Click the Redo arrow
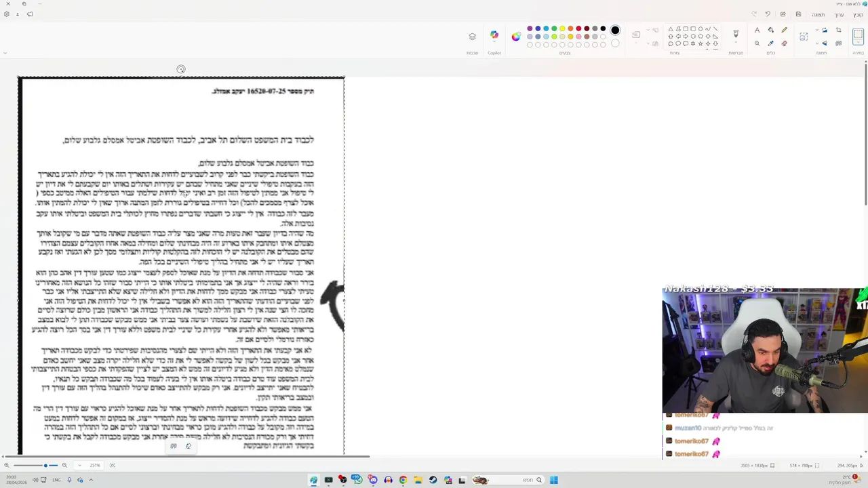The height and width of the screenshot is (488, 868). click(x=754, y=14)
